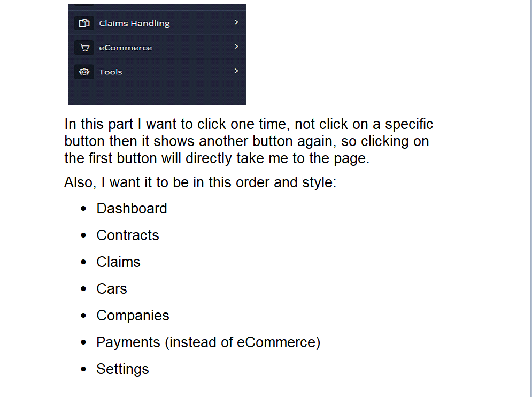The width and height of the screenshot is (532, 397).
Task: Click the paragraph starting "In this part"
Action: (249, 141)
